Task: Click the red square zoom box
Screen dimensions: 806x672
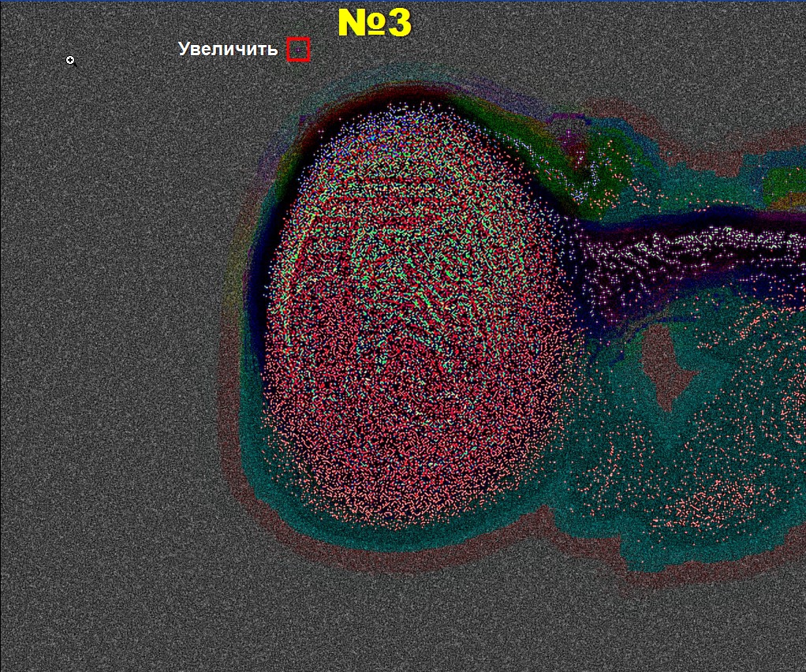Action: (x=298, y=50)
